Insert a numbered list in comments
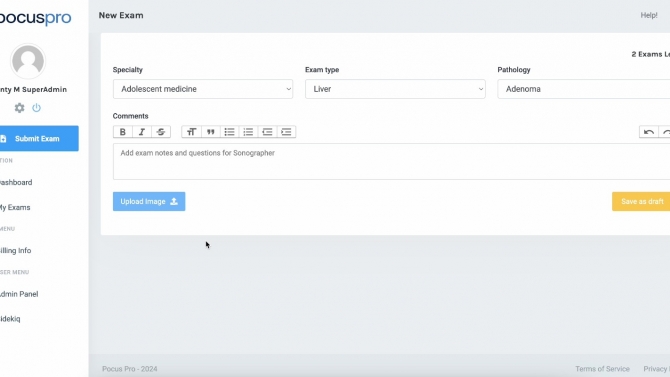The width and height of the screenshot is (670, 377). pos(248,132)
